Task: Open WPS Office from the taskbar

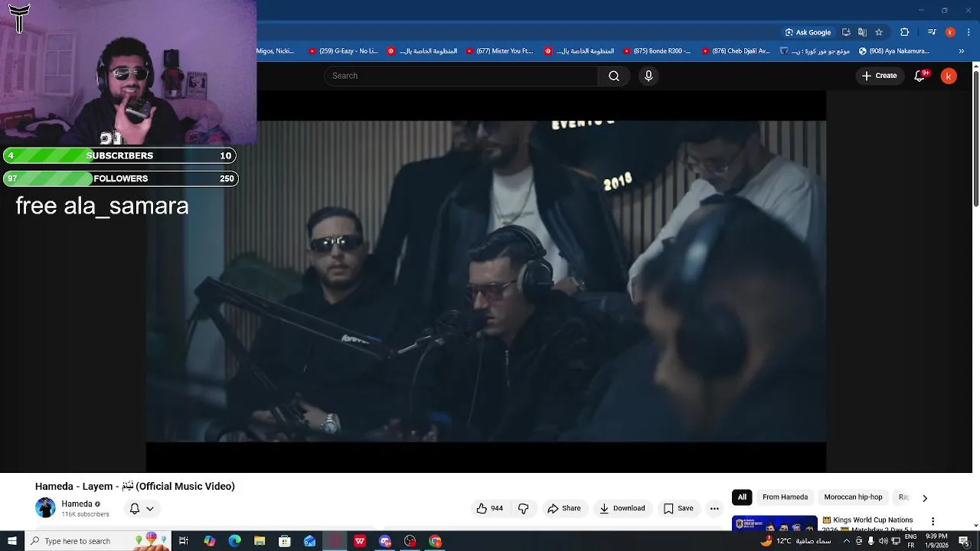Action: pyautogui.click(x=360, y=541)
